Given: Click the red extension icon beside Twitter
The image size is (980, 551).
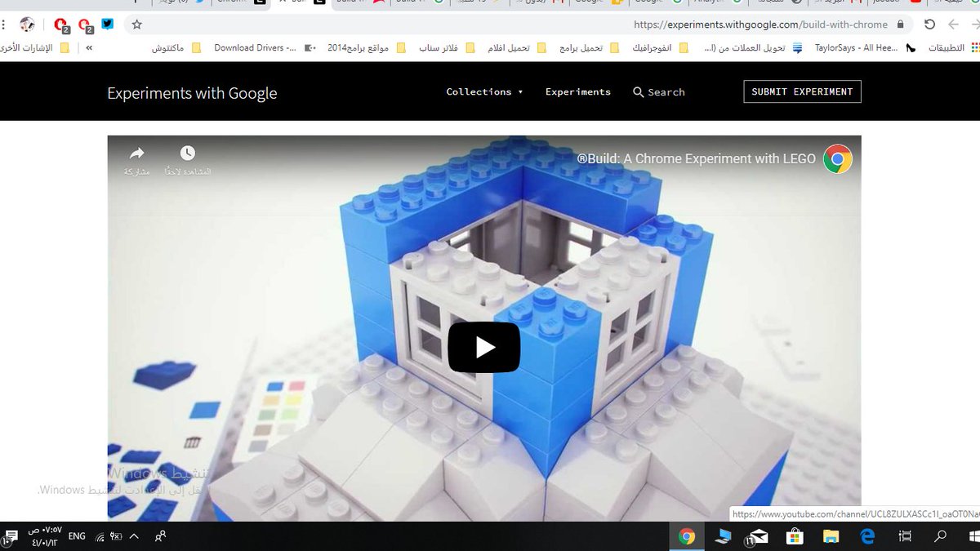Looking at the screenshot, I should tap(84, 25).
